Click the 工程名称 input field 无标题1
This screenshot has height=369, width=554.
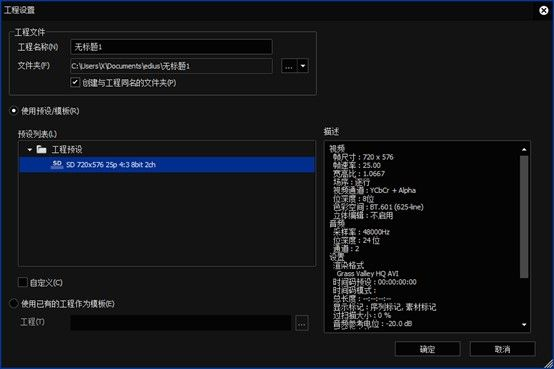click(171, 47)
